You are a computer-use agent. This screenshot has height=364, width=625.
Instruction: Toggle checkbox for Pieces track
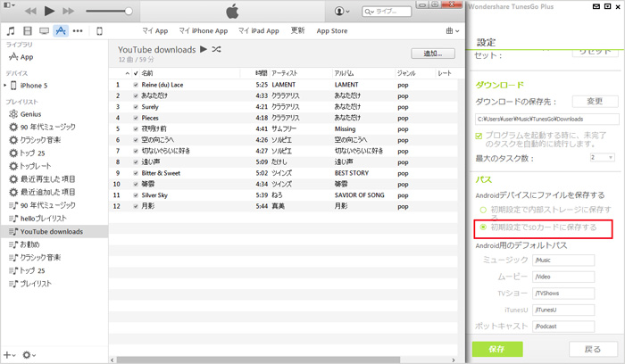coord(136,118)
